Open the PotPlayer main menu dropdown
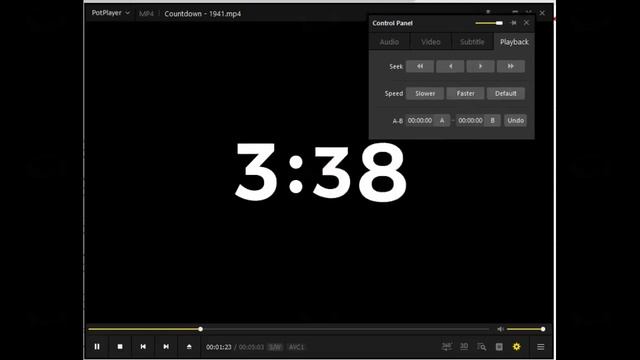 point(110,13)
